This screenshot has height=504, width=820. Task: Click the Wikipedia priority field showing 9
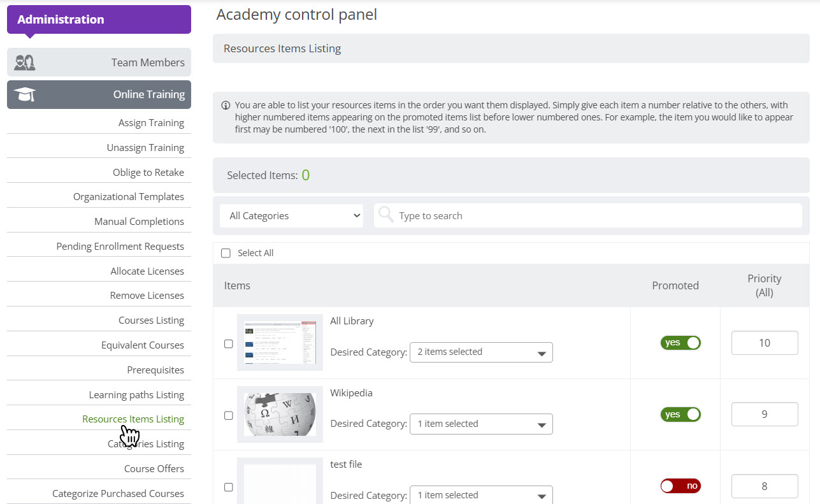[x=765, y=414]
